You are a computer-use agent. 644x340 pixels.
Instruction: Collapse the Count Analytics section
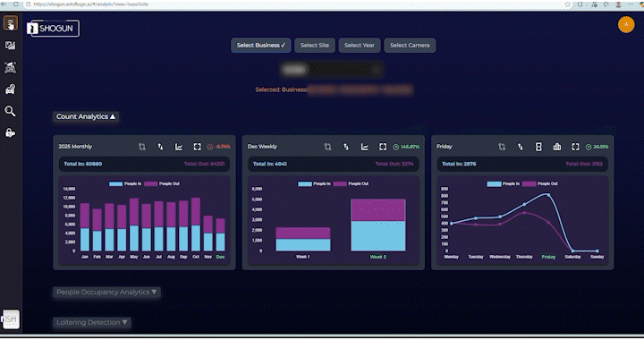pyautogui.click(x=86, y=116)
